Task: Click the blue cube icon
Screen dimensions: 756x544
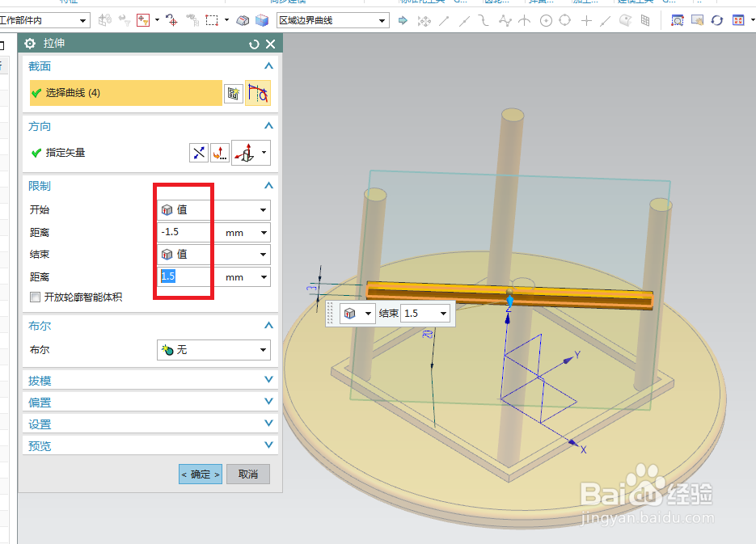Action: coord(262,21)
